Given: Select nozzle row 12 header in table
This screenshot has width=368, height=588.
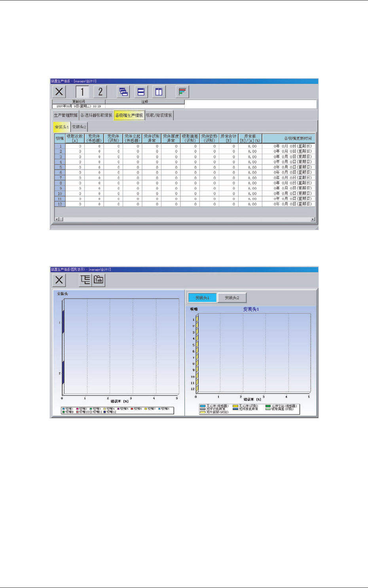Looking at the screenshot, I should click(60, 204).
